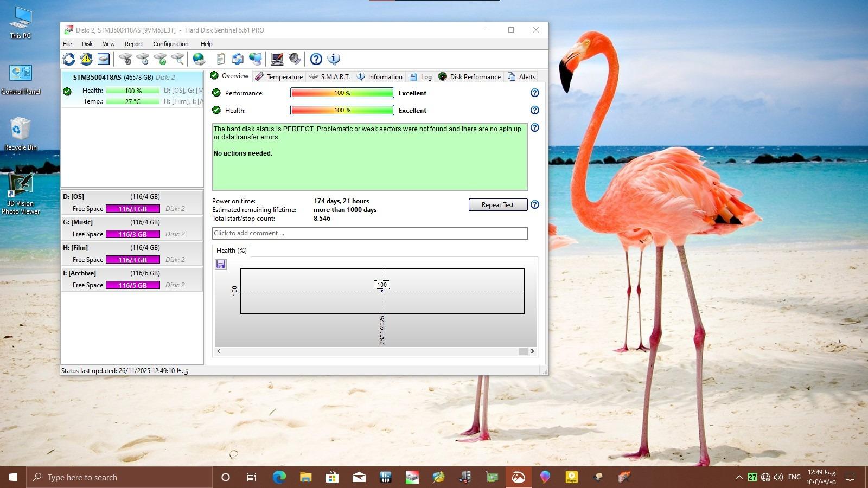Open the Report menu
This screenshot has height=488, width=868.
pyautogui.click(x=133, y=44)
